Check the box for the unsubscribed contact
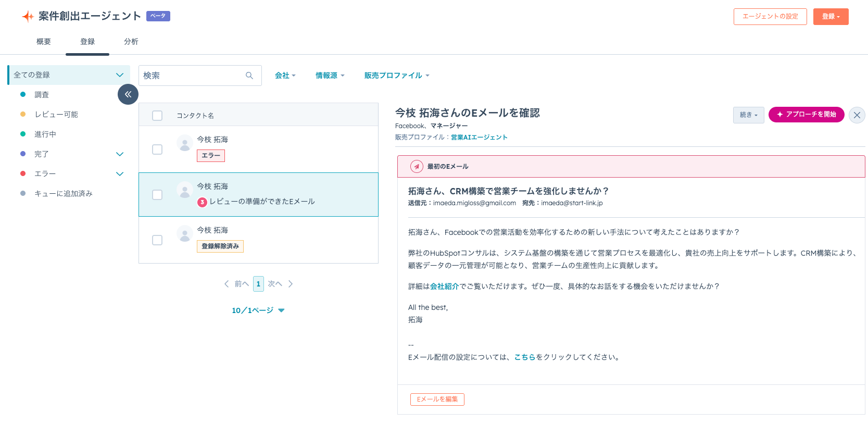The width and height of the screenshot is (868, 424). tap(157, 240)
